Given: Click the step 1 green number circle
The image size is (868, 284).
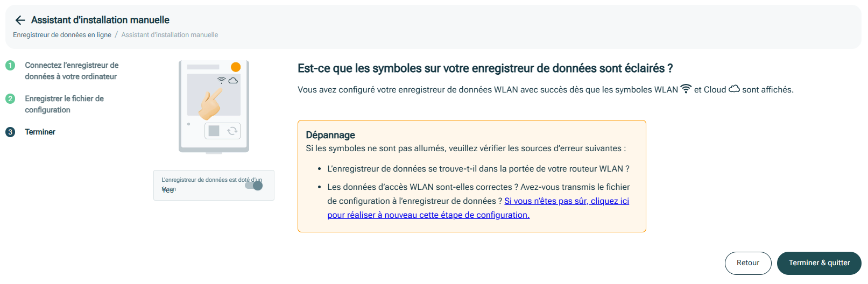Looking at the screenshot, I should pyautogui.click(x=10, y=65).
